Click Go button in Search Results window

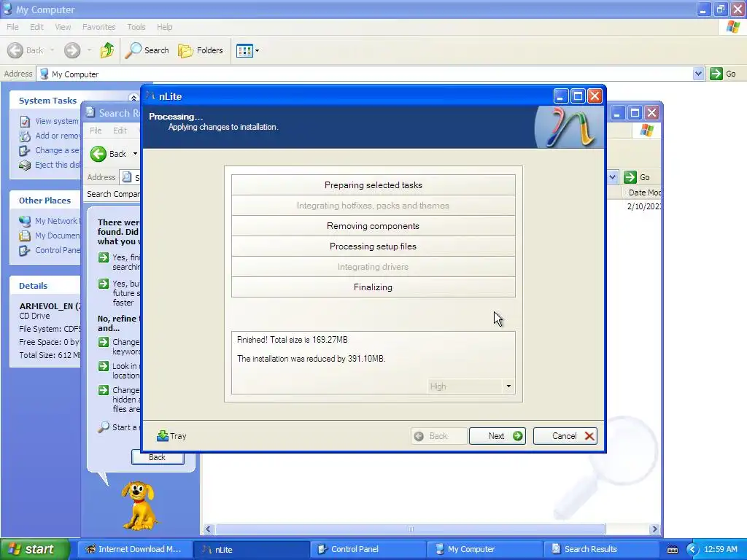tap(637, 177)
